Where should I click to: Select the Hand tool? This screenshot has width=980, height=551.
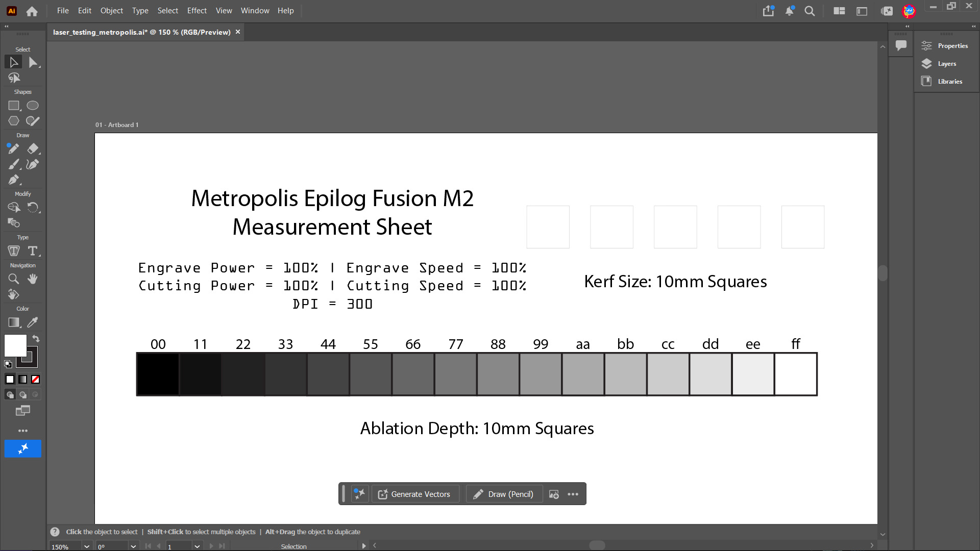[33, 279]
